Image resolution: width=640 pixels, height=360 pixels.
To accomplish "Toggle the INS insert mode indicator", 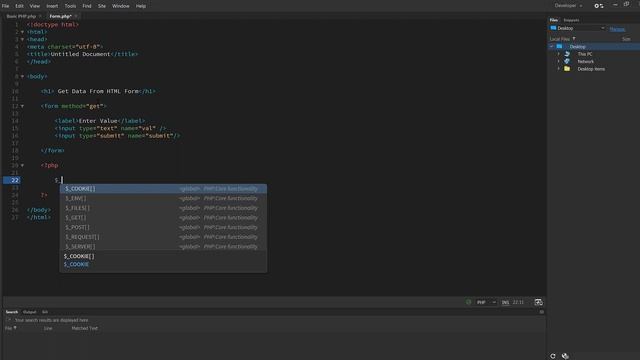I will click(505, 302).
